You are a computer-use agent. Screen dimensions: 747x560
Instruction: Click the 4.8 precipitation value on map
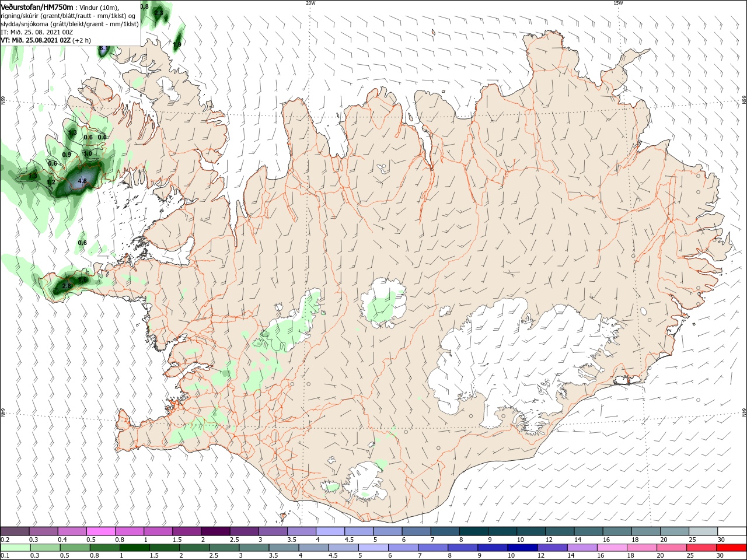[82, 181]
